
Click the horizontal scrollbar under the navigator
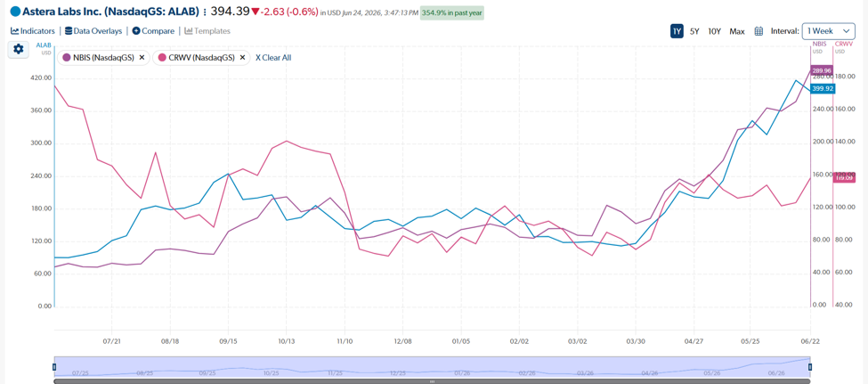[432, 381]
